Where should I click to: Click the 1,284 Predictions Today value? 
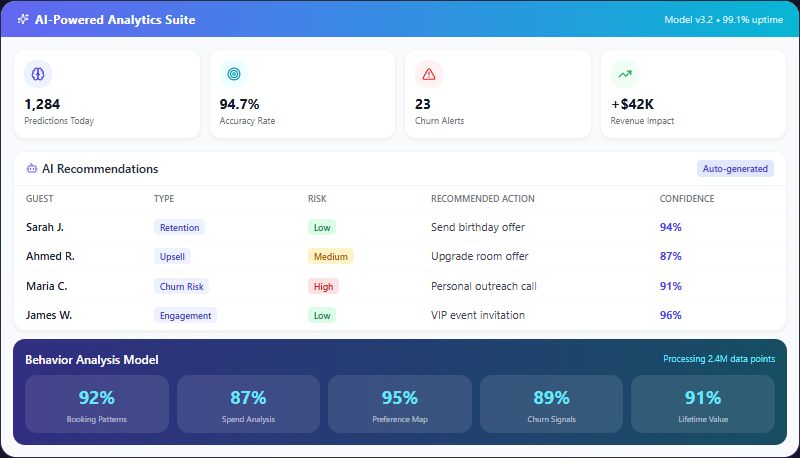coord(42,105)
